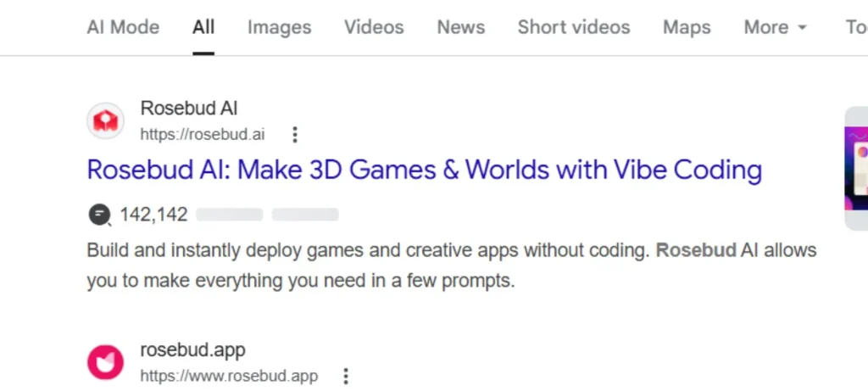Open three-dot menu beside www.rosebud.app URL
The width and height of the screenshot is (868, 391).
pos(345,376)
